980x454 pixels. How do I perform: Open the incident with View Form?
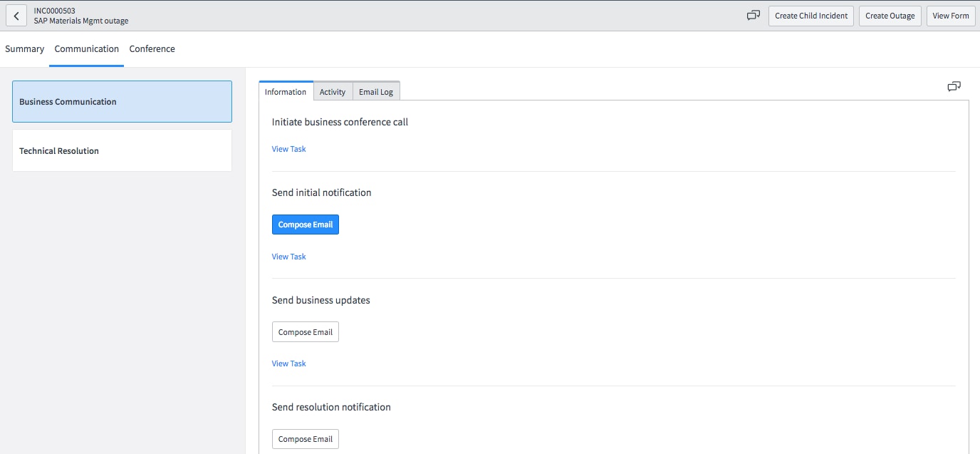coord(951,15)
